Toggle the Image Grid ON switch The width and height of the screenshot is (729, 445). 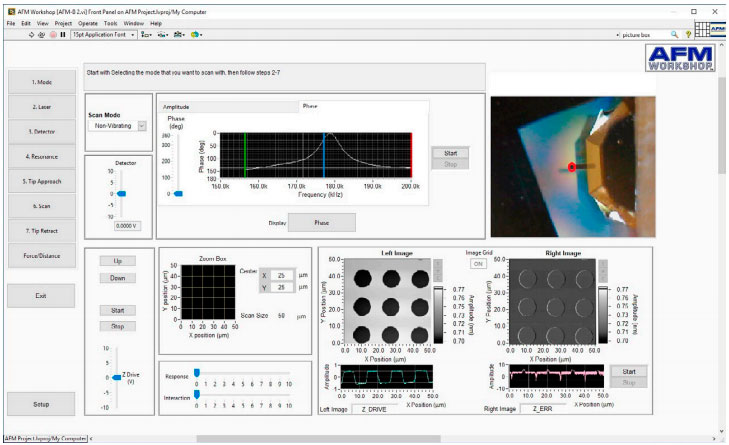point(478,264)
